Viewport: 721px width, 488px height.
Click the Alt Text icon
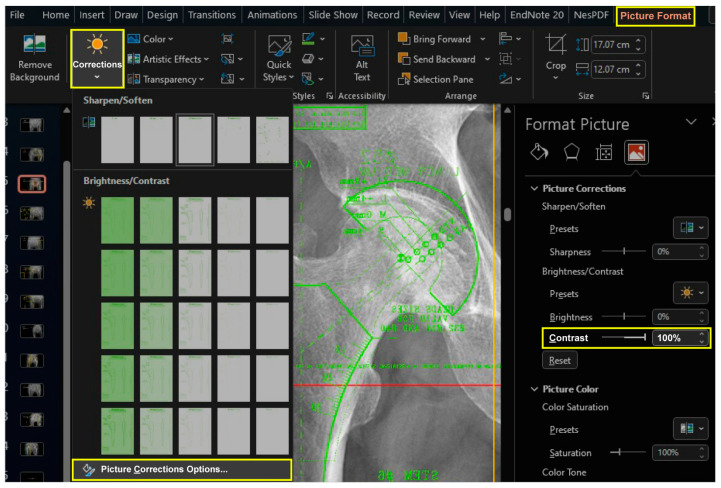tap(362, 45)
